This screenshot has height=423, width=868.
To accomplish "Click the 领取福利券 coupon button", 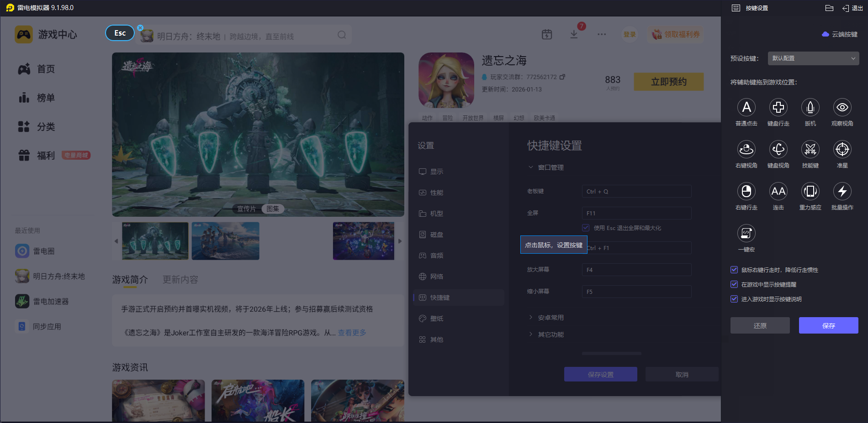I will click(675, 34).
